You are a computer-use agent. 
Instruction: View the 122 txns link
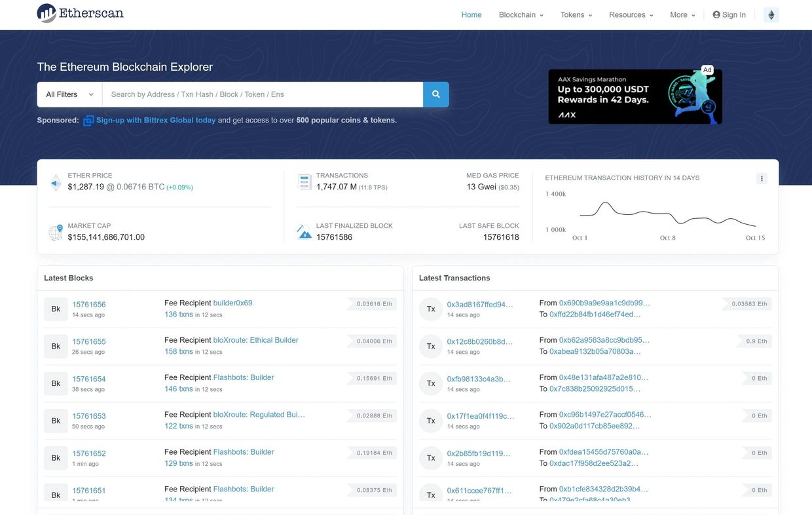[179, 426]
